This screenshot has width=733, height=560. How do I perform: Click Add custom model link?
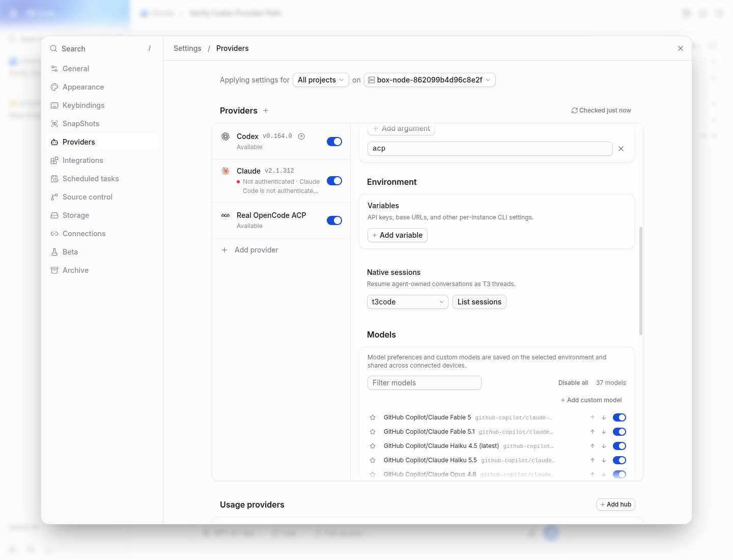click(x=591, y=400)
